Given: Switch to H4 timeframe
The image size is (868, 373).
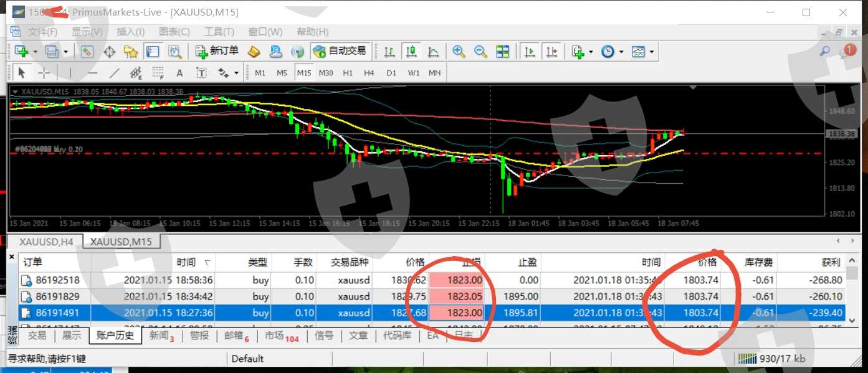Looking at the screenshot, I should point(369,73).
